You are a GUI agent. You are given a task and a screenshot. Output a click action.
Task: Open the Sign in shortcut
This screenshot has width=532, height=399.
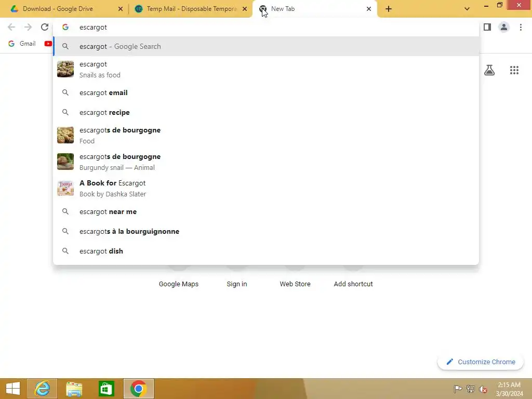pyautogui.click(x=237, y=284)
